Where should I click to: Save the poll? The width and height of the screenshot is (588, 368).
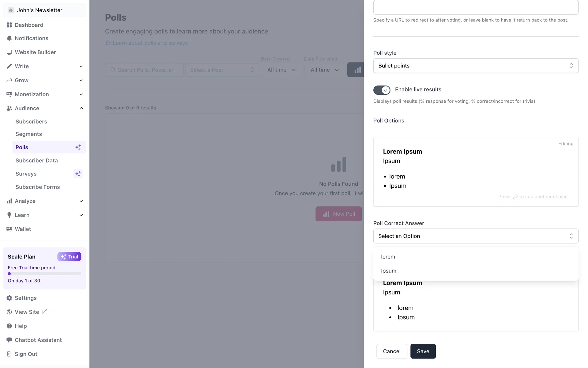coord(423,351)
